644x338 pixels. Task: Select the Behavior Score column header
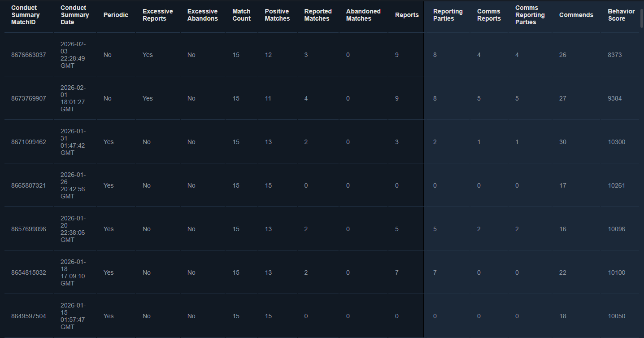pos(621,15)
